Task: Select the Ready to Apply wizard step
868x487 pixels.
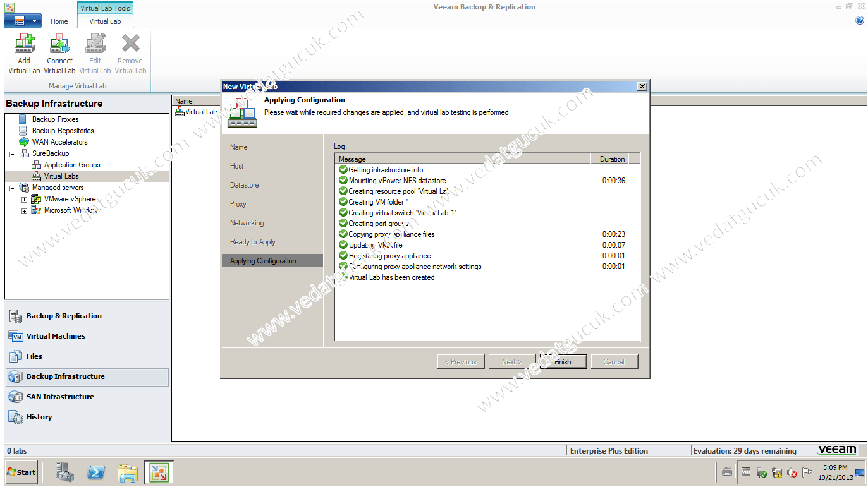Action: (x=253, y=242)
